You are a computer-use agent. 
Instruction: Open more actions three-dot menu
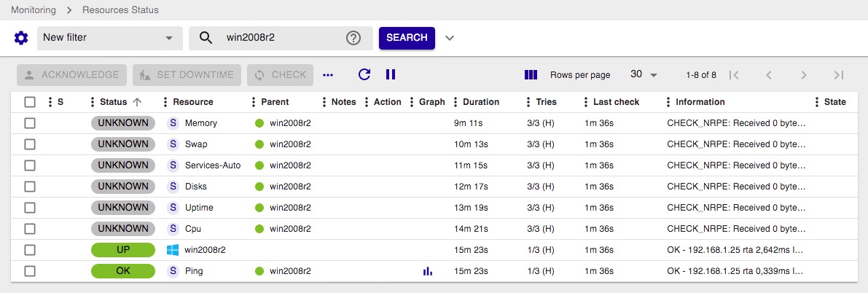(328, 74)
